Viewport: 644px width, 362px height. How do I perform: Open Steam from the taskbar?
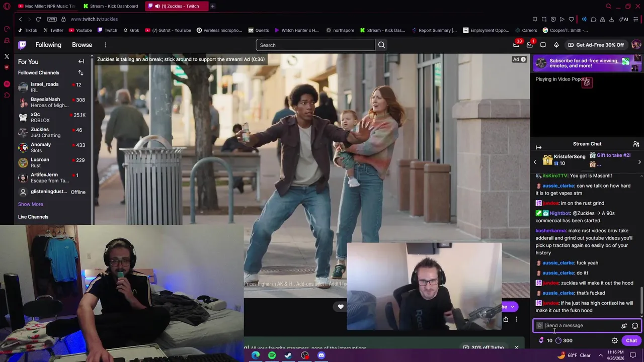(x=288, y=355)
